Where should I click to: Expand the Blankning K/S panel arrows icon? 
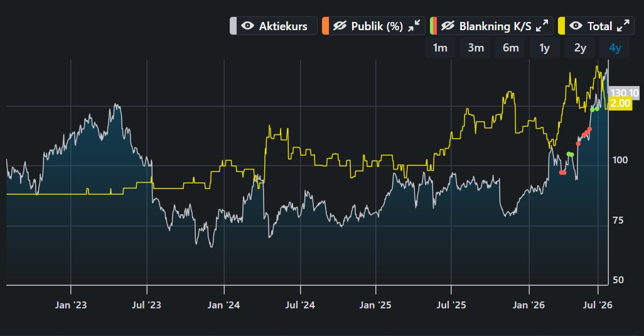[x=542, y=26]
